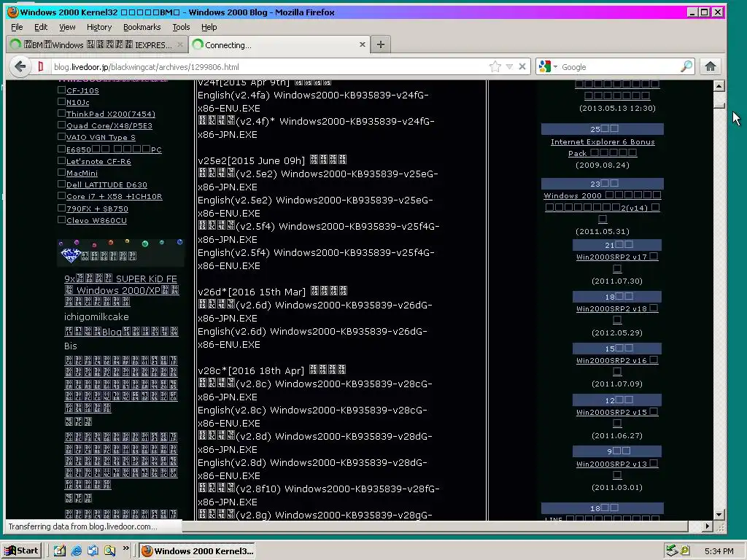This screenshot has height=560, width=747.
Task: Open the CF-J10S sidebar link
Action: tap(82, 90)
